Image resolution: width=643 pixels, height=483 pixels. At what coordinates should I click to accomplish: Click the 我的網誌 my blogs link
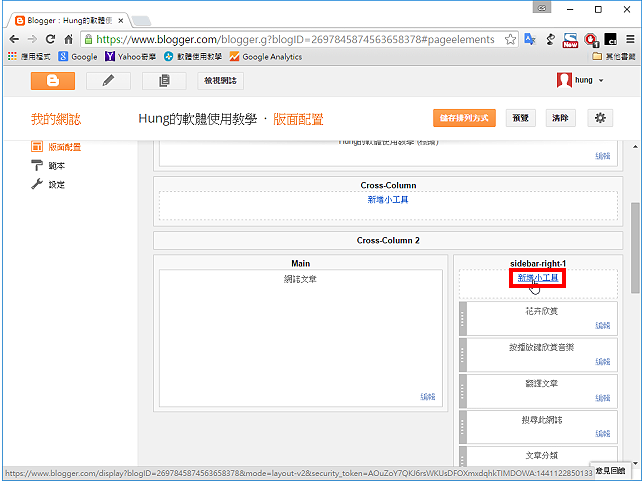(x=56, y=119)
